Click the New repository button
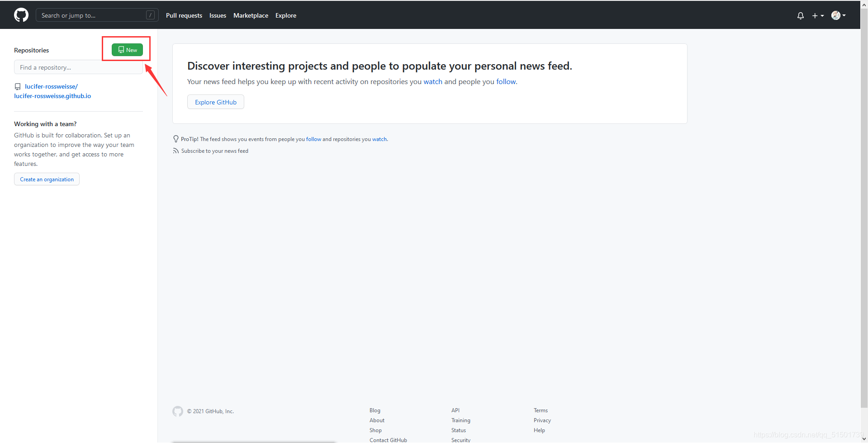868x443 pixels. point(127,50)
